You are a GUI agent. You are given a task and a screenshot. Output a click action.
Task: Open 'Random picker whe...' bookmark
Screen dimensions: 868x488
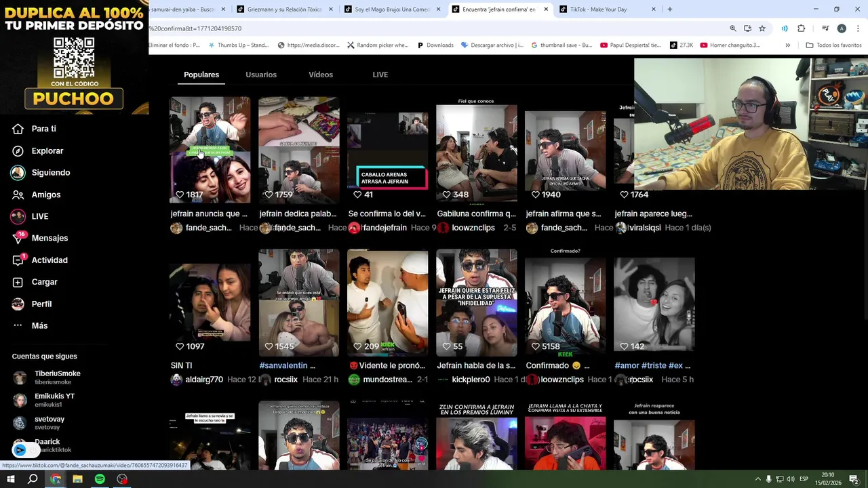377,45
